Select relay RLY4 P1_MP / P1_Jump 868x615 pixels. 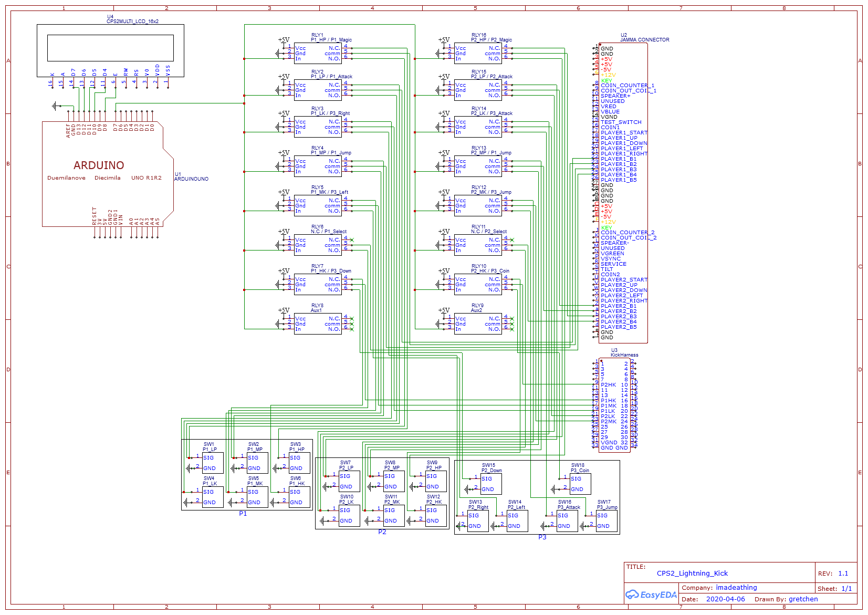[318, 166]
